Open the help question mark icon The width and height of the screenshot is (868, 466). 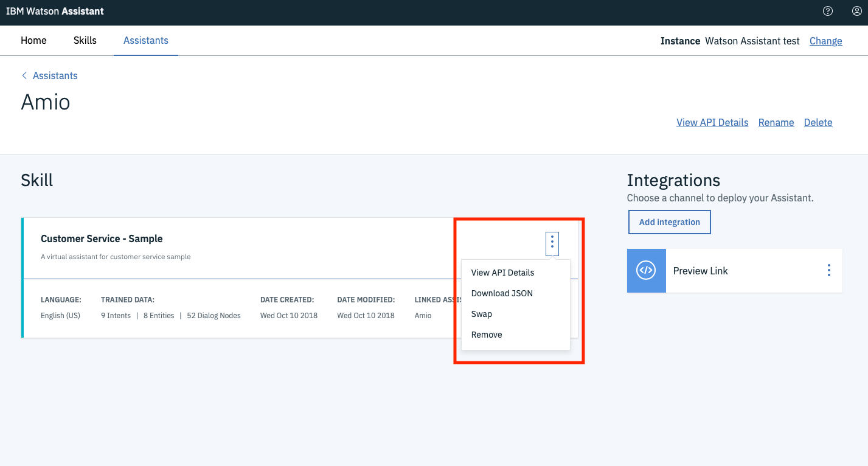[x=827, y=11]
